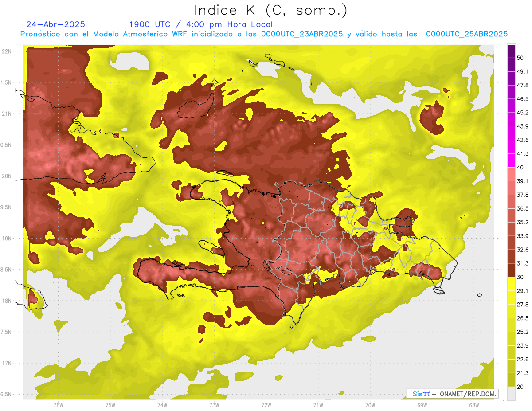The width and height of the screenshot is (532, 411).
Task: Click the color scale value '20'
Action: coord(520,387)
